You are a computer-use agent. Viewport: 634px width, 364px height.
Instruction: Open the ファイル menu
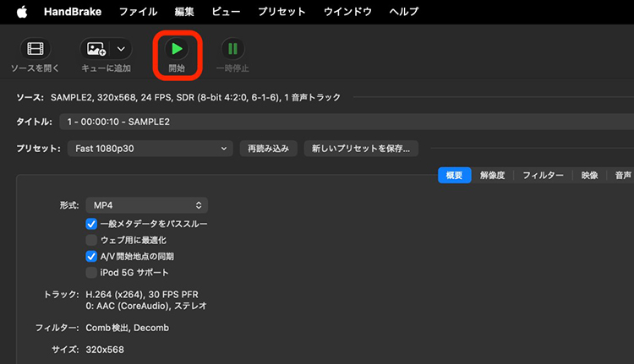[x=138, y=12]
